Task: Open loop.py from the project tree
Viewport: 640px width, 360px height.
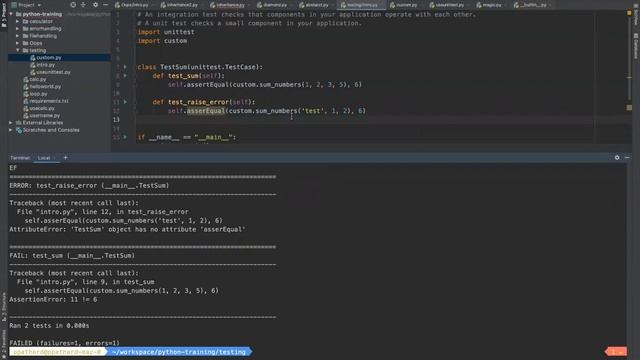Action: (38, 94)
